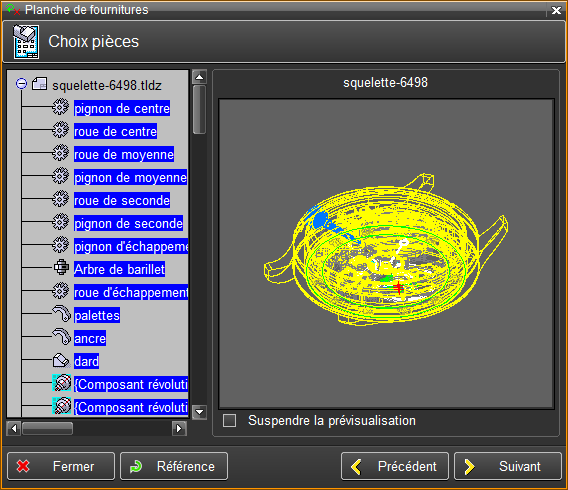Click the gear icon beside pignon de centre

[x=60, y=107]
